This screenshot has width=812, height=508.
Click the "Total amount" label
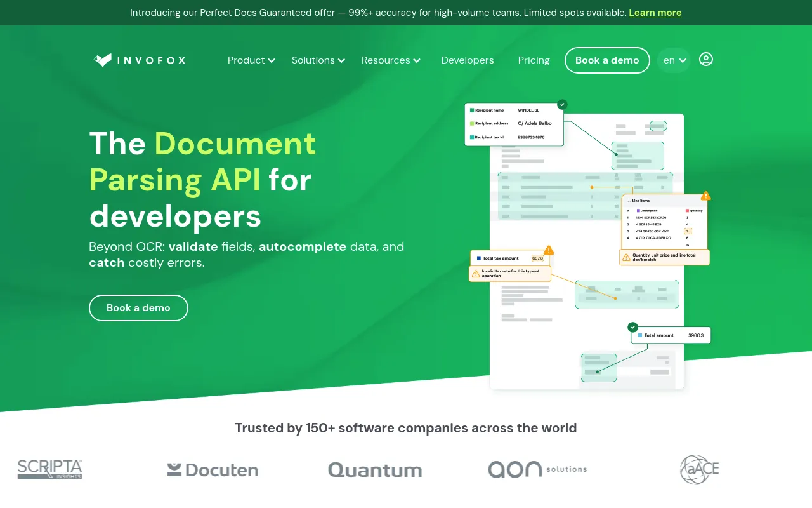659,335
